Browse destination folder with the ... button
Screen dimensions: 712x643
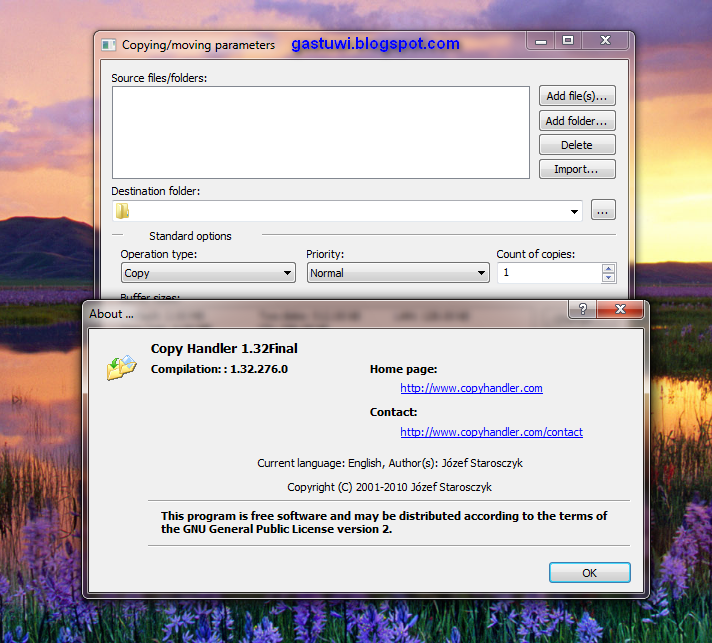[603, 210]
